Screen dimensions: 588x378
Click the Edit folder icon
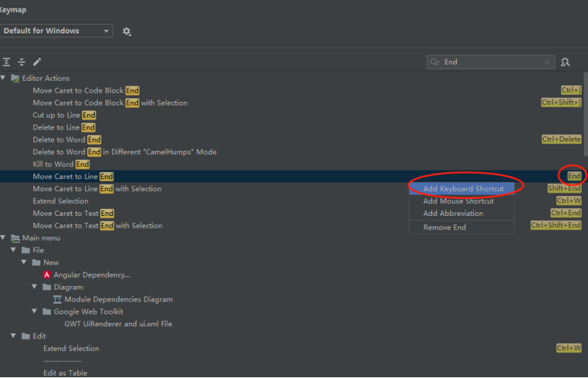pyautogui.click(x=26, y=336)
